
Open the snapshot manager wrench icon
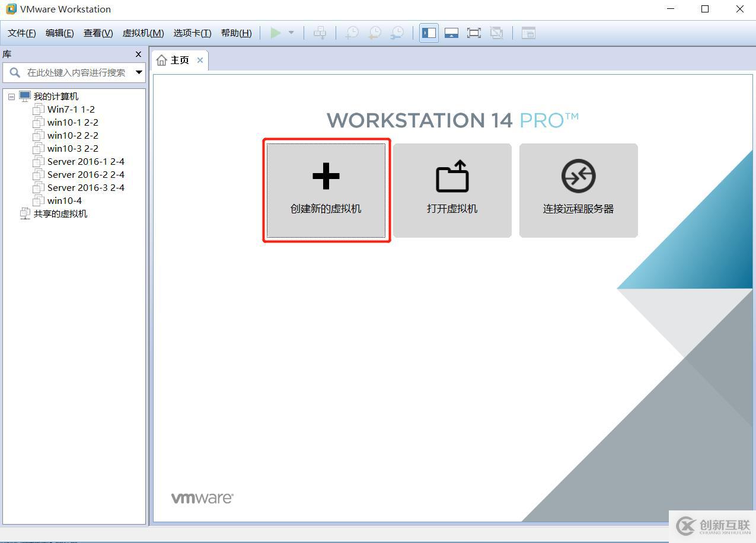click(x=397, y=33)
